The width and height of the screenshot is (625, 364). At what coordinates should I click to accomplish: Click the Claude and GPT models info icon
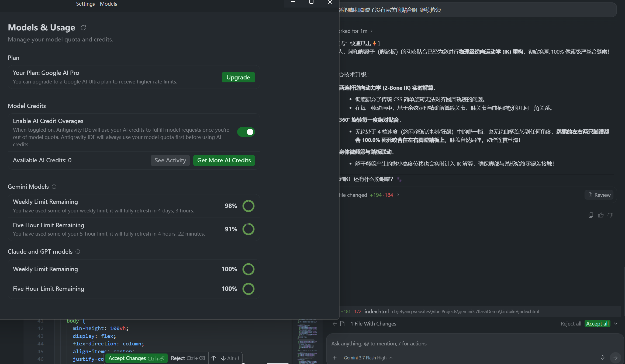coord(78,251)
